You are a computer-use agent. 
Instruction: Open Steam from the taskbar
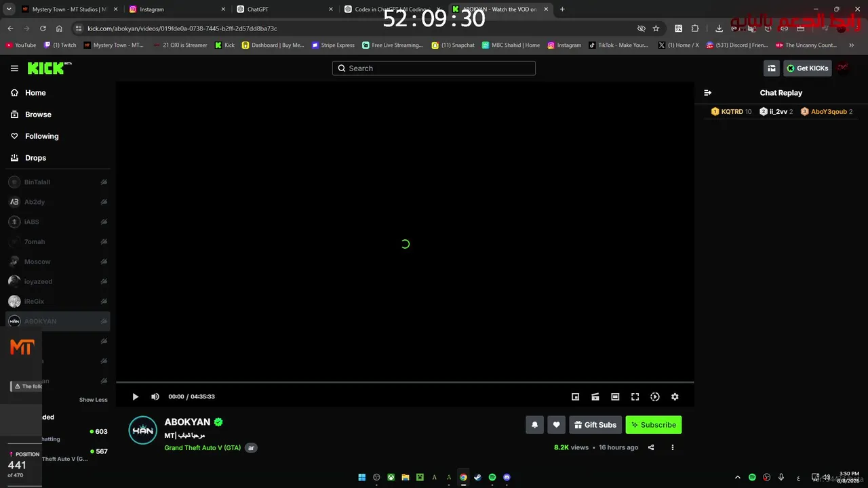point(477,477)
